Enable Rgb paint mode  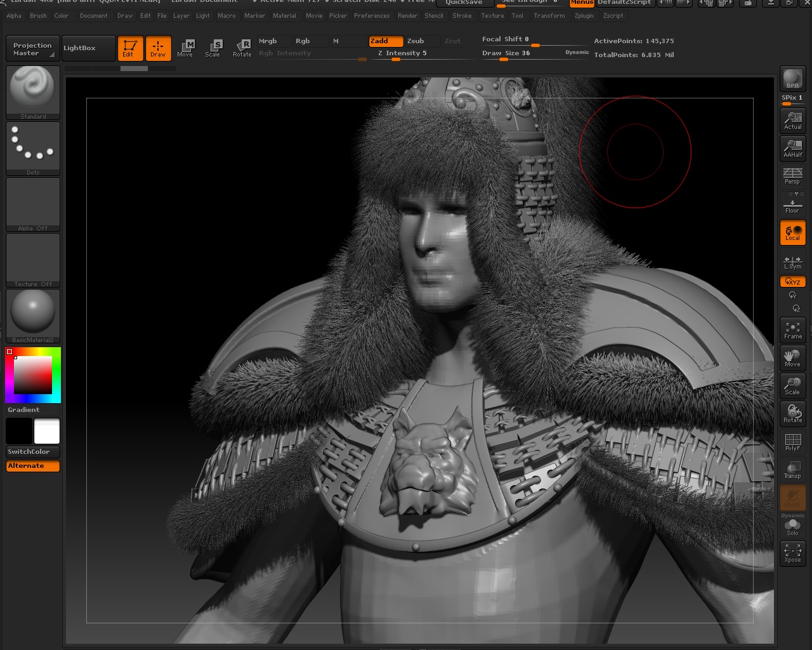click(x=310, y=41)
